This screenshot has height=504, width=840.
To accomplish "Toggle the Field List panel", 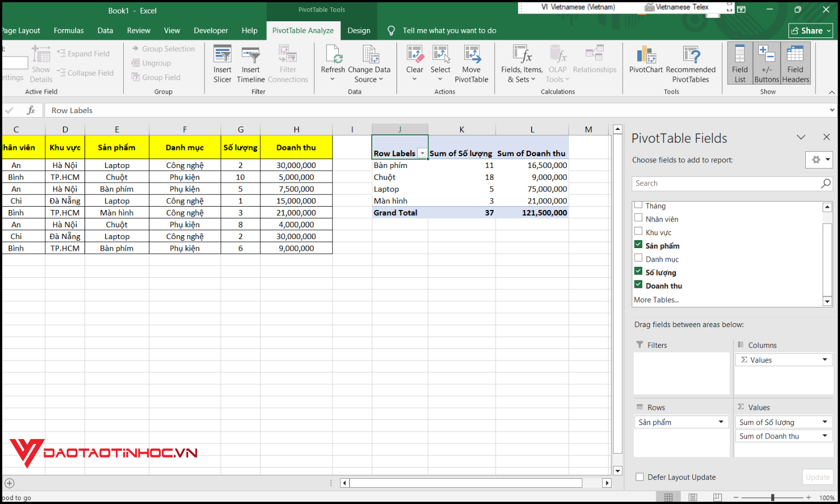I will [740, 63].
